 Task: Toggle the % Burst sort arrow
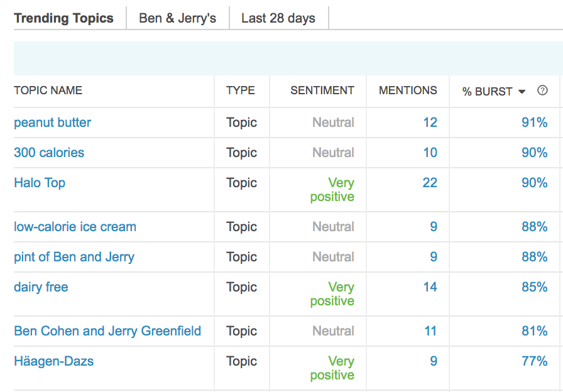[522, 92]
